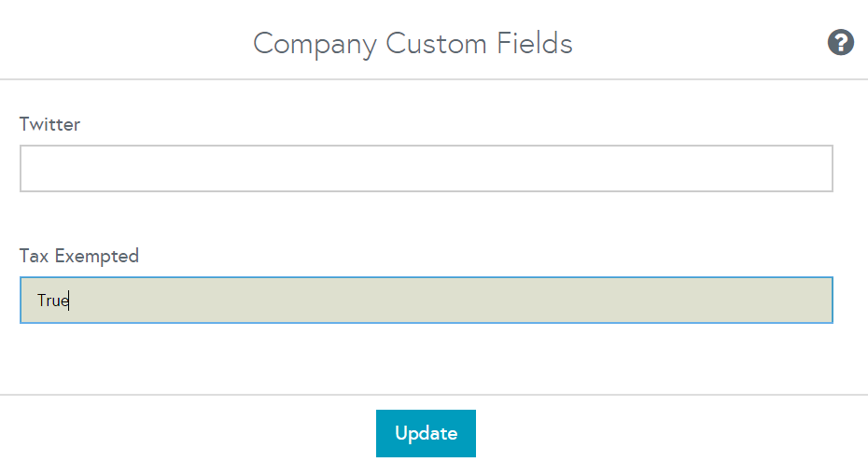Image resolution: width=868 pixels, height=476 pixels.
Task: Click inside the empty Twitter text field
Action: [x=426, y=169]
